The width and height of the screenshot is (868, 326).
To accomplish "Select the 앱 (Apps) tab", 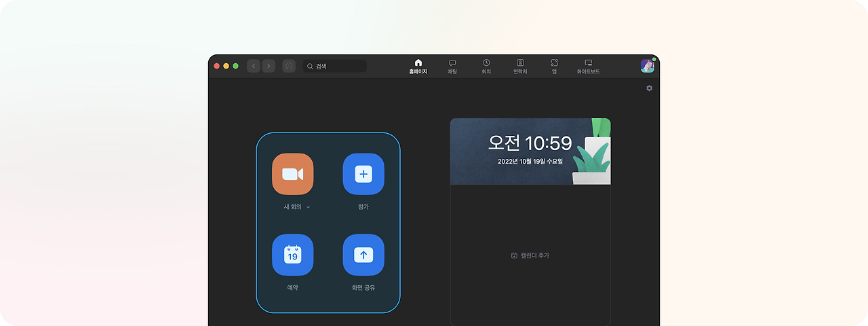I will 554,67.
